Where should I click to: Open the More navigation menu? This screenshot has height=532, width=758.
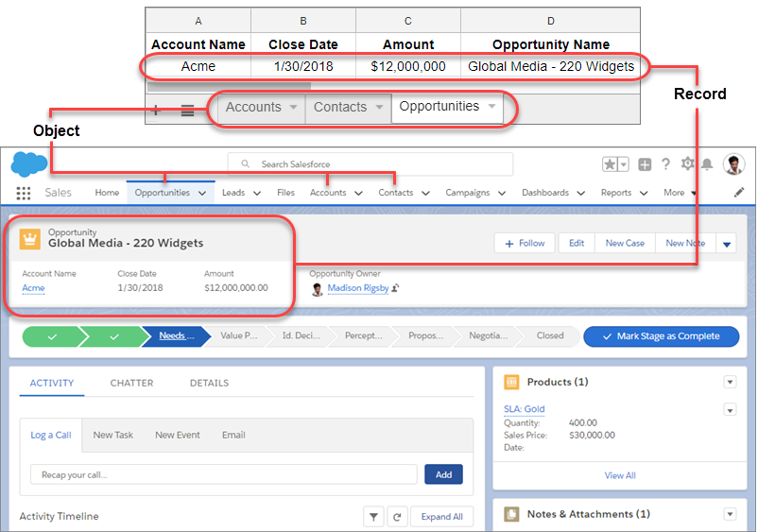(x=680, y=193)
